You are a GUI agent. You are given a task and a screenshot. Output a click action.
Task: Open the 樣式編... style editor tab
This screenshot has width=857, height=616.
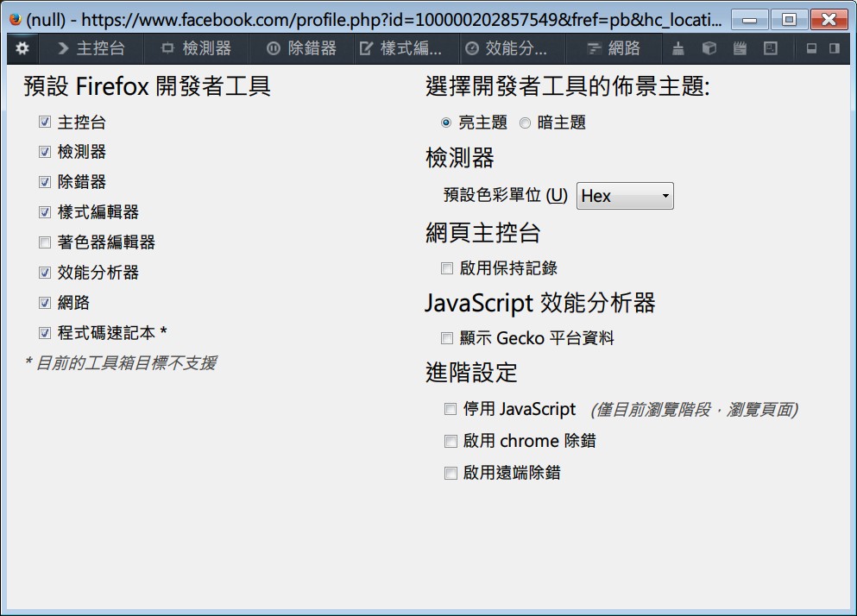pos(407,48)
